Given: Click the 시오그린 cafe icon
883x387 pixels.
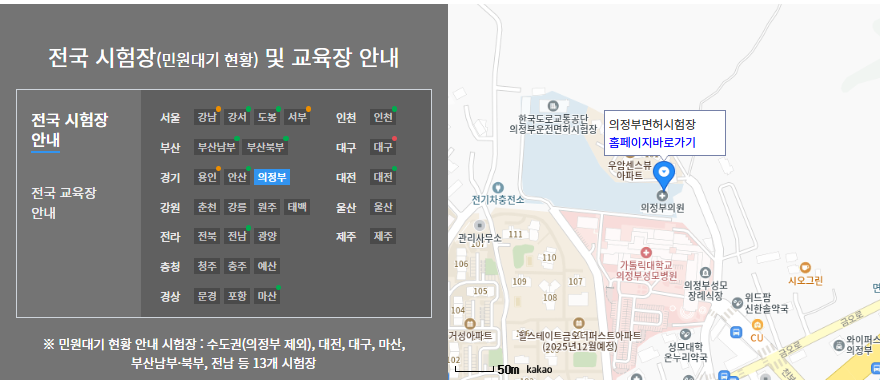Looking at the screenshot, I should click(x=805, y=268).
